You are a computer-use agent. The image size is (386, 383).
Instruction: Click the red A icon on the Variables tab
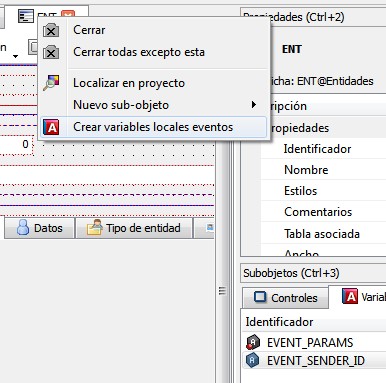point(350,296)
